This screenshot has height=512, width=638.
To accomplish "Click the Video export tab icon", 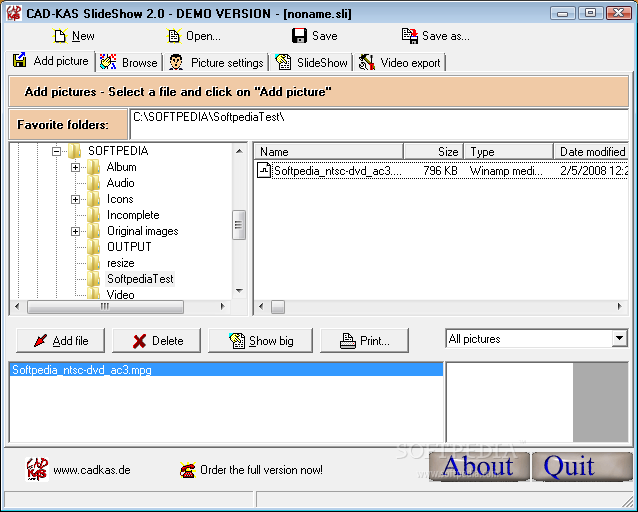I will (367, 62).
